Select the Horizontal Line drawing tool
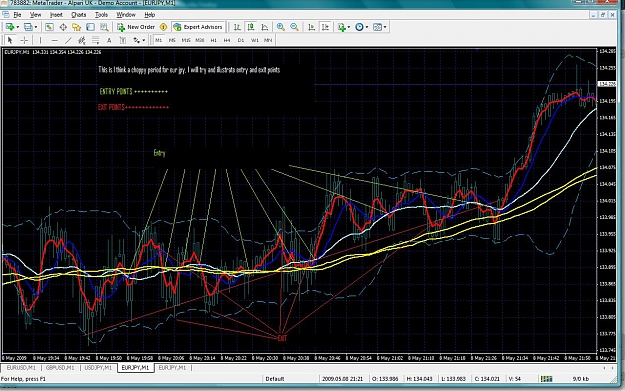Viewport: 625px width, 391px height. pos(55,40)
